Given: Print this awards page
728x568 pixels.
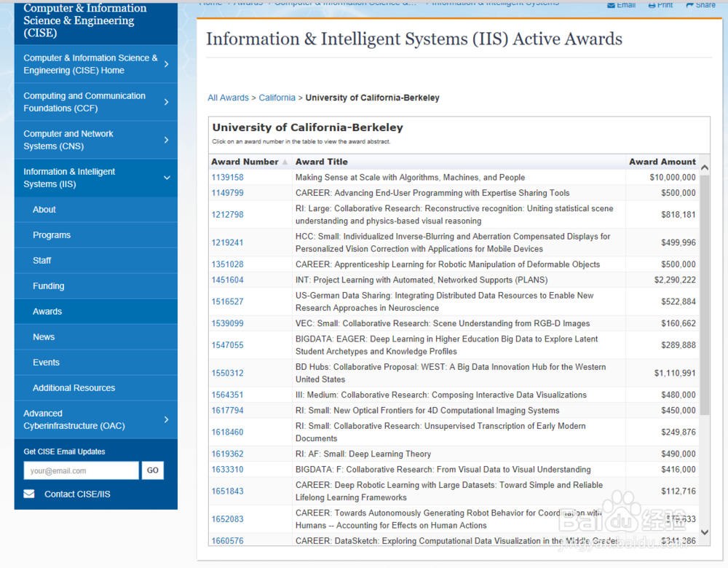Looking at the screenshot, I should click(x=660, y=4).
